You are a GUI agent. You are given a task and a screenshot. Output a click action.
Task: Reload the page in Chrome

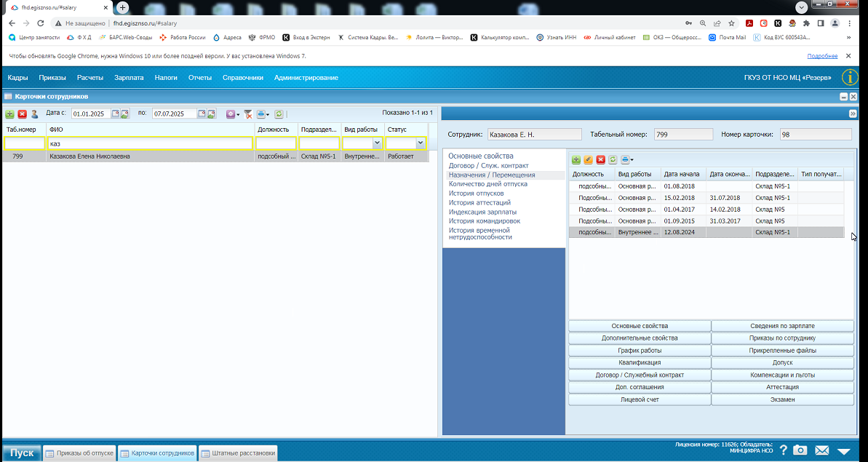click(x=41, y=23)
